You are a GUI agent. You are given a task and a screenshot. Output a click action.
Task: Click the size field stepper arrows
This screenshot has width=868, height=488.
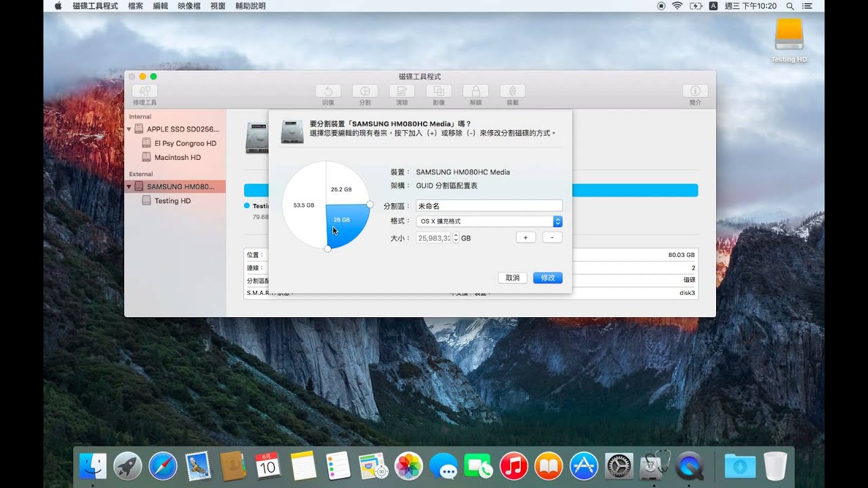(x=456, y=238)
